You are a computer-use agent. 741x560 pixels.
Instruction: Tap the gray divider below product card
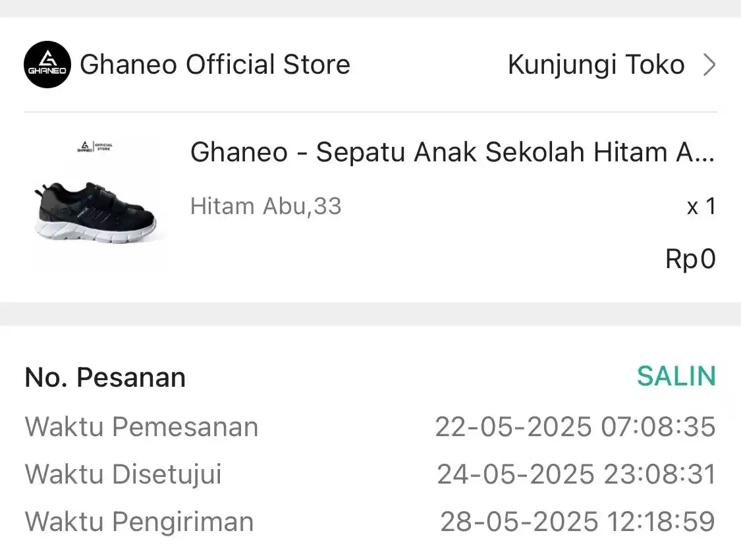370,314
